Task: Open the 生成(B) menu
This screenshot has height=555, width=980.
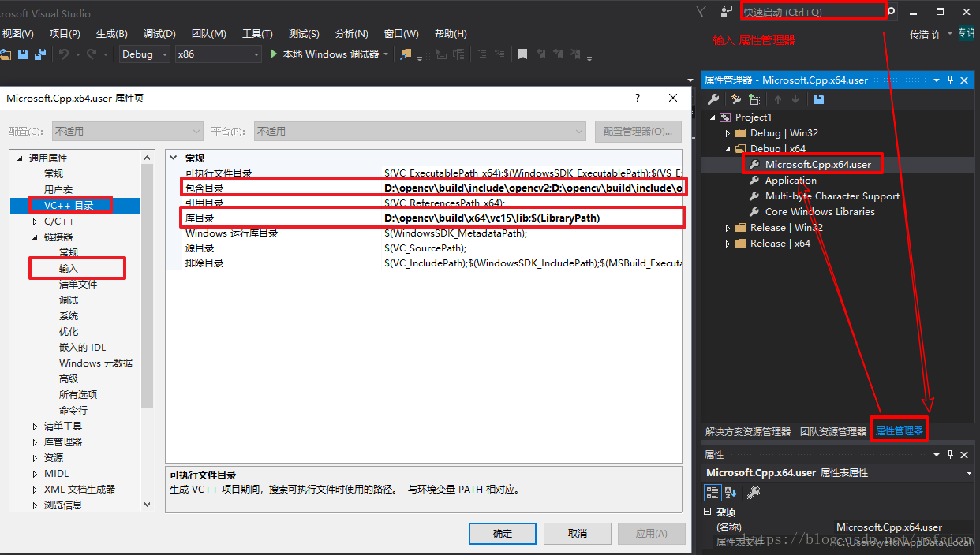Action: tap(112, 34)
